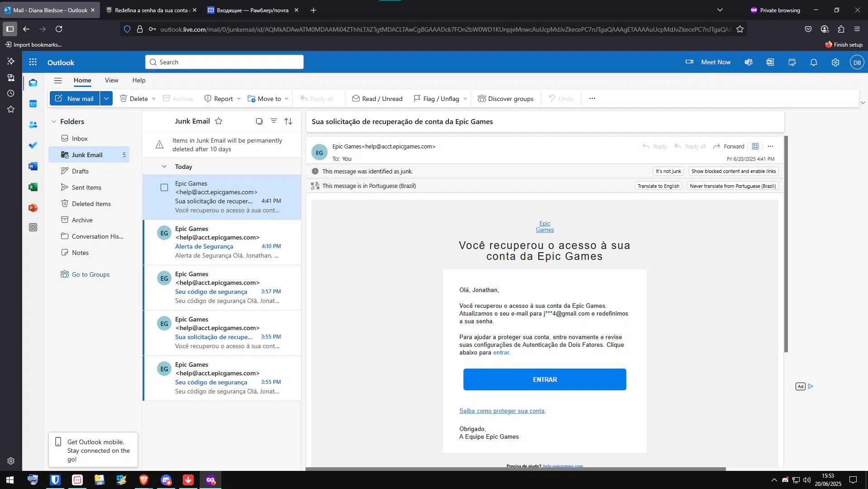Image resolution: width=868 pixels, height=489 pixels.
Task: Open the Alerta de Segurança email
Action: [222, 242]
